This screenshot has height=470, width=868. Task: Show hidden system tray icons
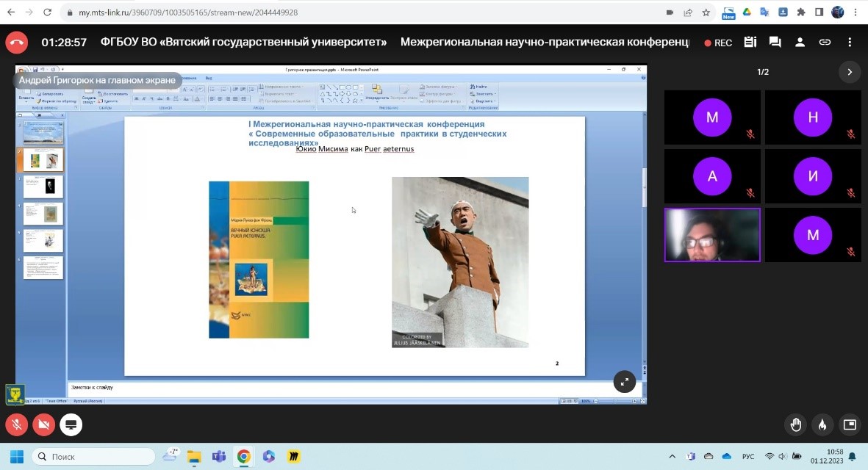click(x=672, y=457)
